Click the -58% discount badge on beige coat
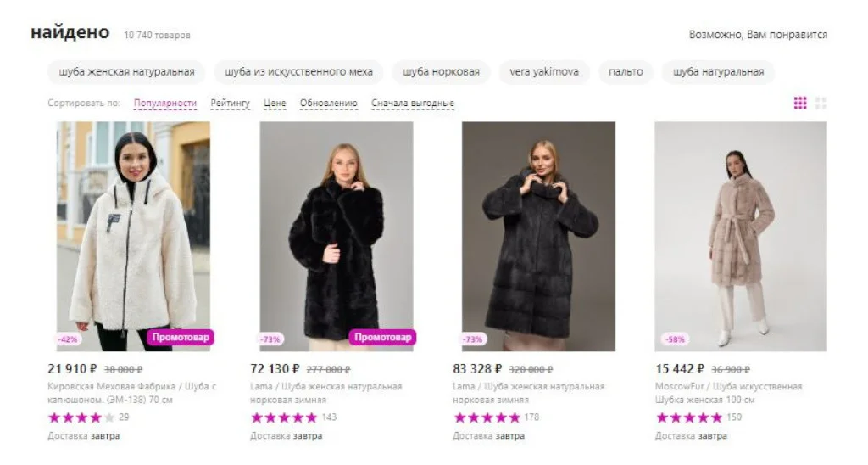The image size is (868, 465). coord(675,339)
